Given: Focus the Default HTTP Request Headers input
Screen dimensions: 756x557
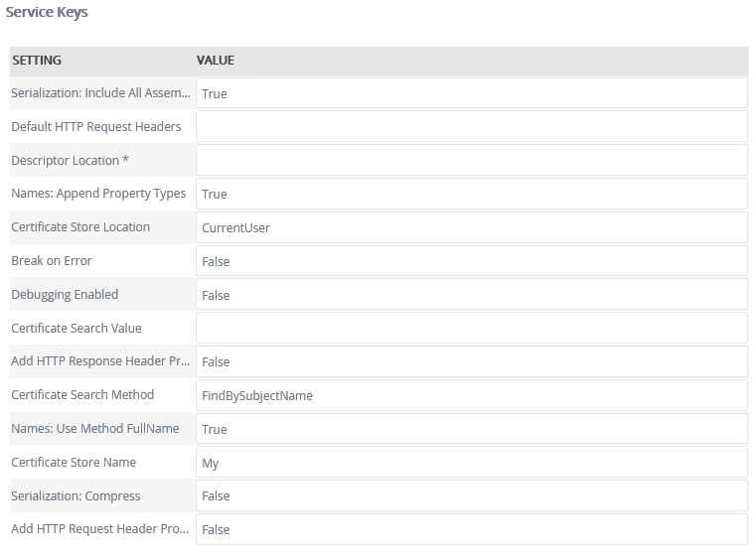Looking at the screenshot, I should click(x=471, y=127).
